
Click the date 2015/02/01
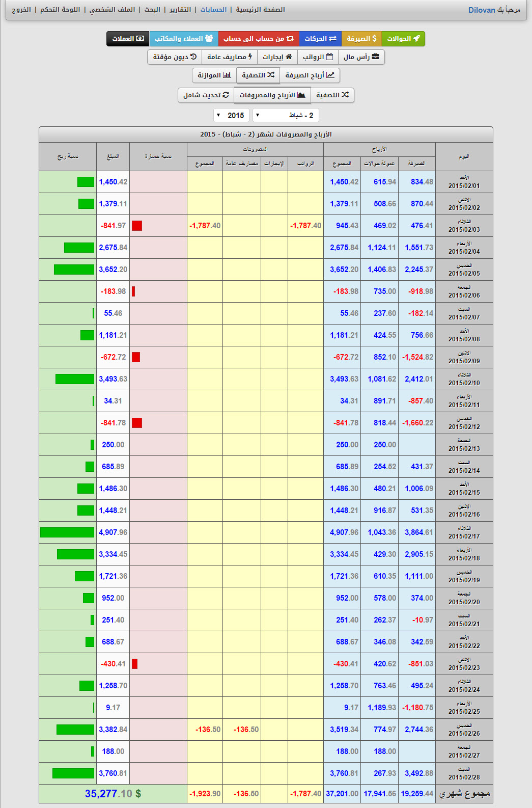click(464, 186)
